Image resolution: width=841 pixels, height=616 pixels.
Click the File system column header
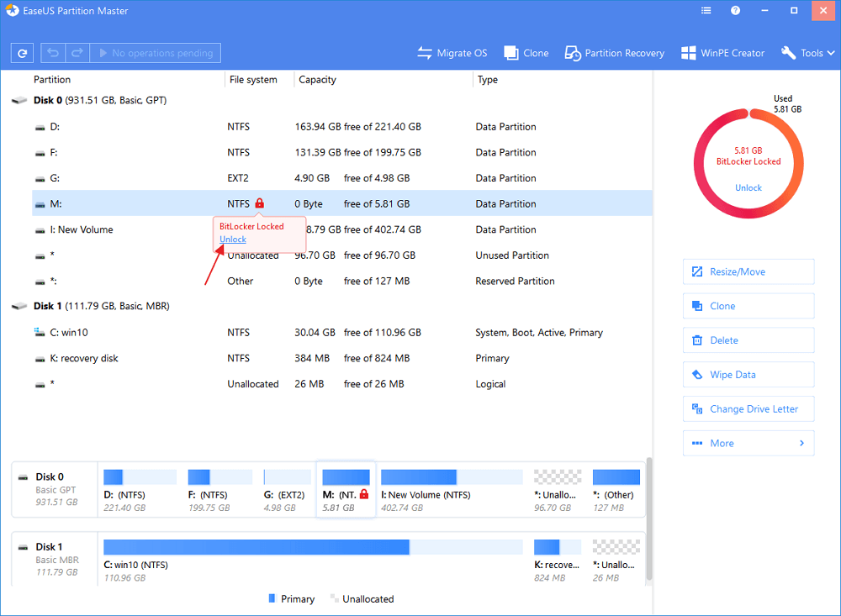[x=253, y=79]
